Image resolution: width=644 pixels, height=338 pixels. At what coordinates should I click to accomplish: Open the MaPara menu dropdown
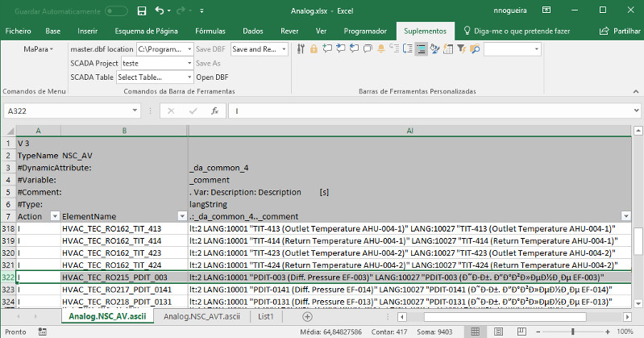coord(38,49)
